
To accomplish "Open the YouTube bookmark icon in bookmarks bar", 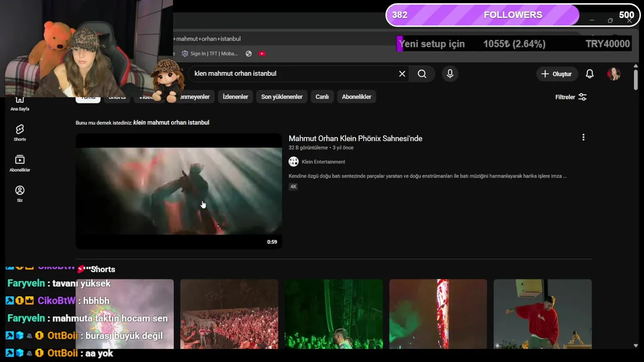I will click(262, 54).
